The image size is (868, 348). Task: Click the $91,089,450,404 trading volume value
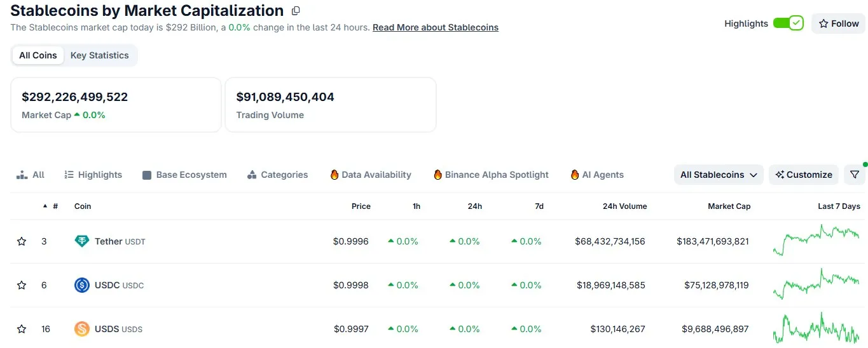click(x=285, y=97)
